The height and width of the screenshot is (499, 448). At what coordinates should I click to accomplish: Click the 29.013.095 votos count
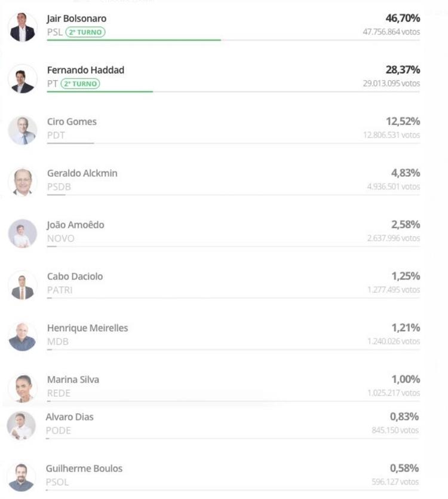391,84
